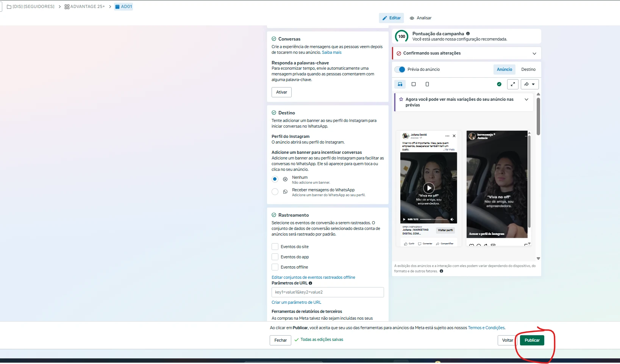This screenshot has width=620, height=364.
Task: Open the share preview dropdown
Action: click(529, 84)
